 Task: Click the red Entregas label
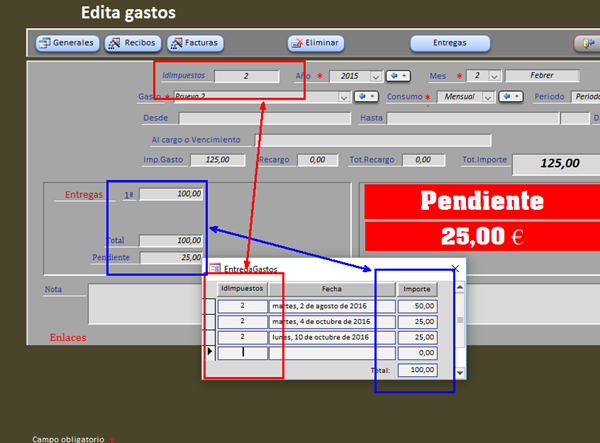(84, 195)
